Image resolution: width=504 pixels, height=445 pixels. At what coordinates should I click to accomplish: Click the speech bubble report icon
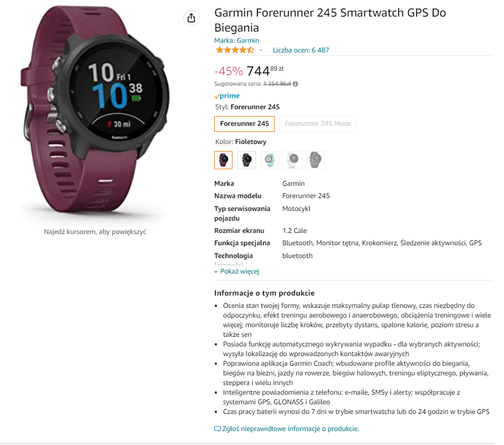[217, 429]
